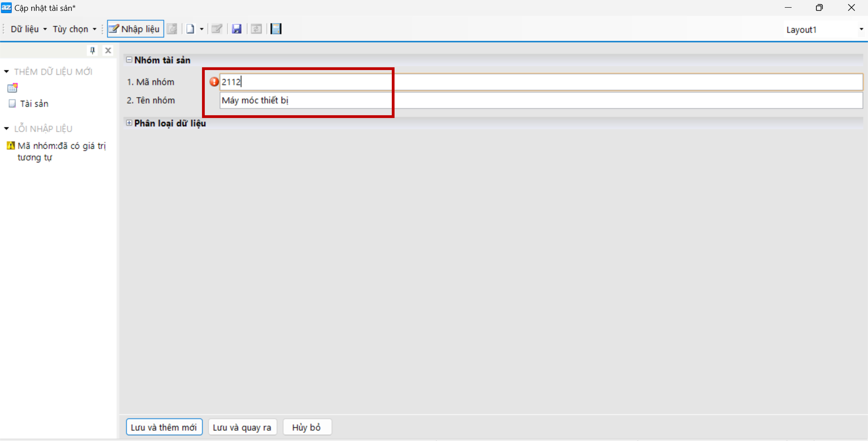868x441 pixels.
Task: Pin the left side panel
Action: pos(92,51)
